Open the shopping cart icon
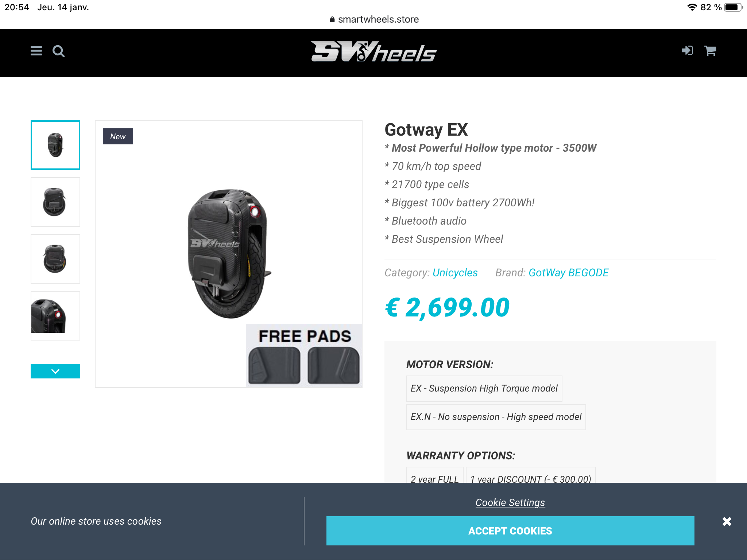 [710, 50]
